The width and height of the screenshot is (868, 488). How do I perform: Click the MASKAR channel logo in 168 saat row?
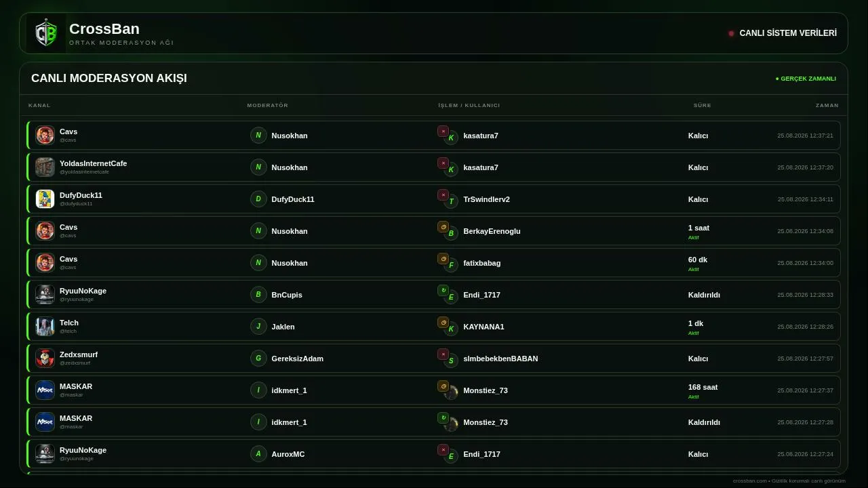(x=45, y=390)
